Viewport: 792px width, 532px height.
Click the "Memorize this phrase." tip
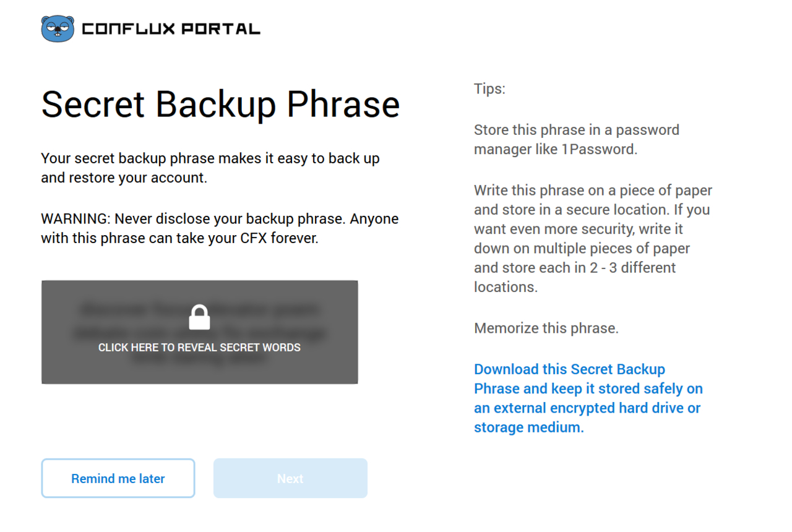tap(546, 328)
